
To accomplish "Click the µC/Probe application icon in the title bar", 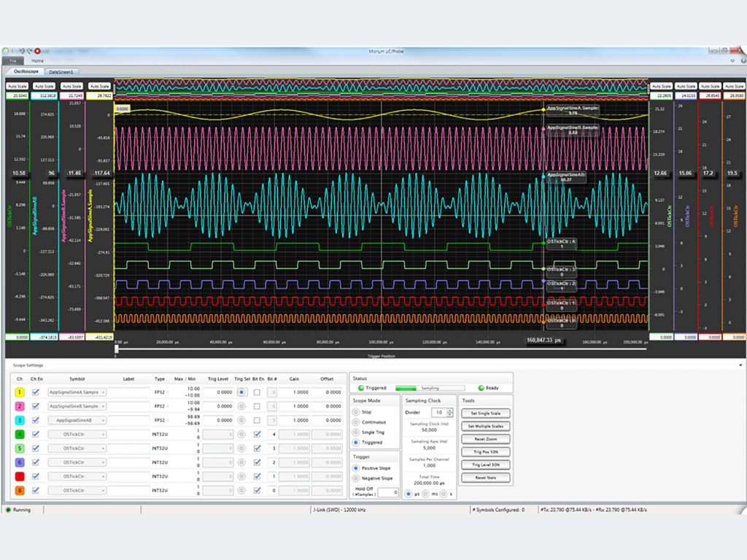I will tap(5, 51).
